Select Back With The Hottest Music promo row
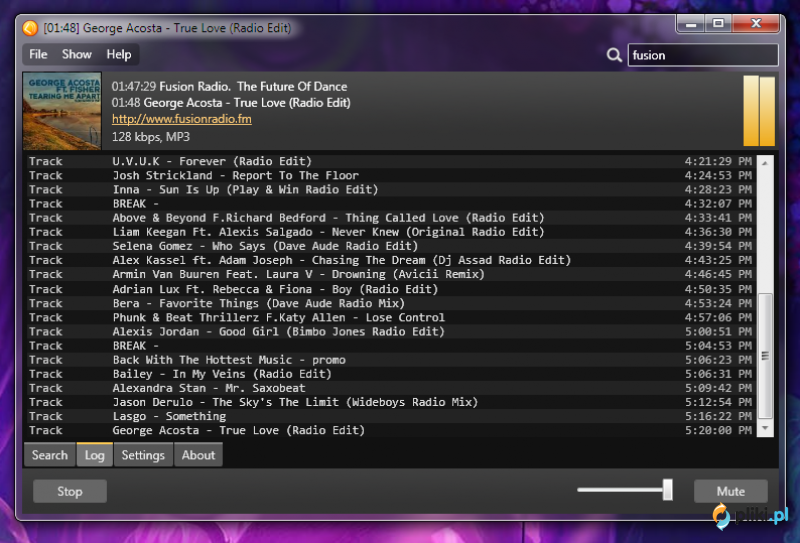Screen dimensions: 800x543 click(391, 360)
